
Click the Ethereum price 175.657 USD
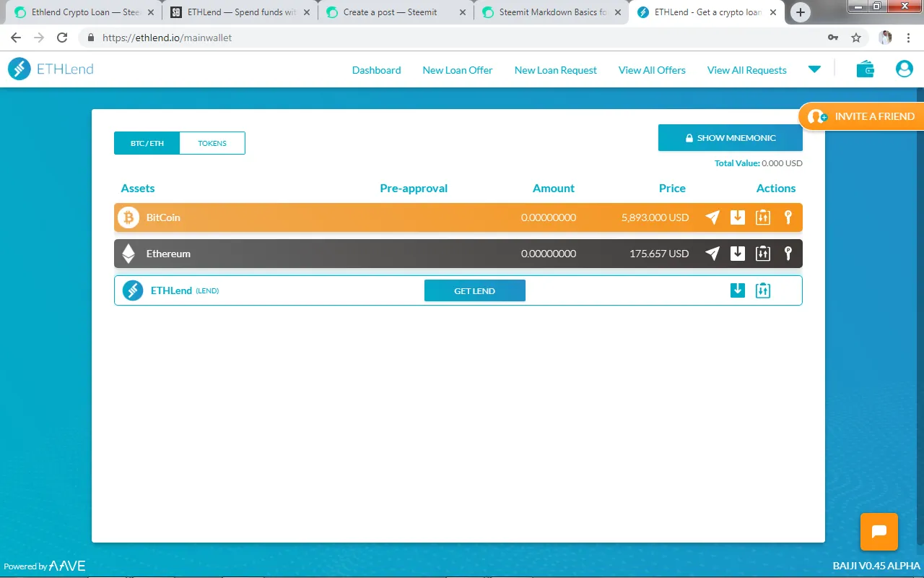coord(659,254)
